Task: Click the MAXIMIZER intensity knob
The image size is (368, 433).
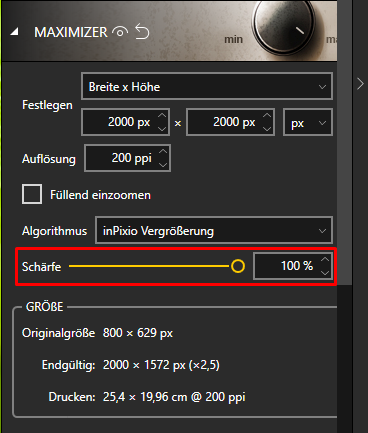Action: [283, 23]
